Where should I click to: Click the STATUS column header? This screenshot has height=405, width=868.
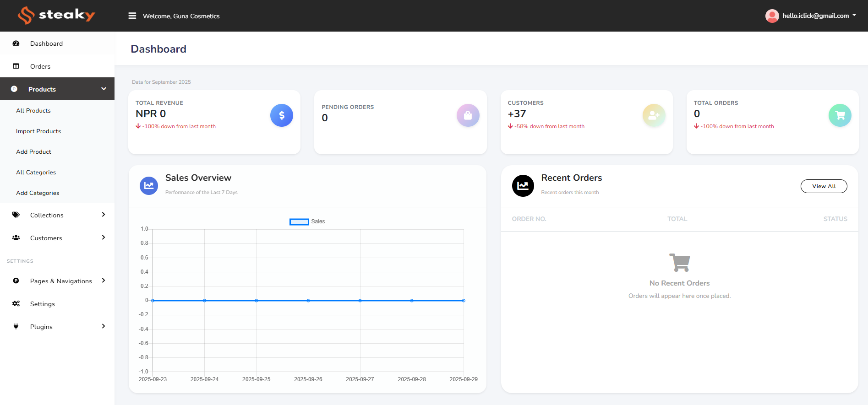(835, 219)
